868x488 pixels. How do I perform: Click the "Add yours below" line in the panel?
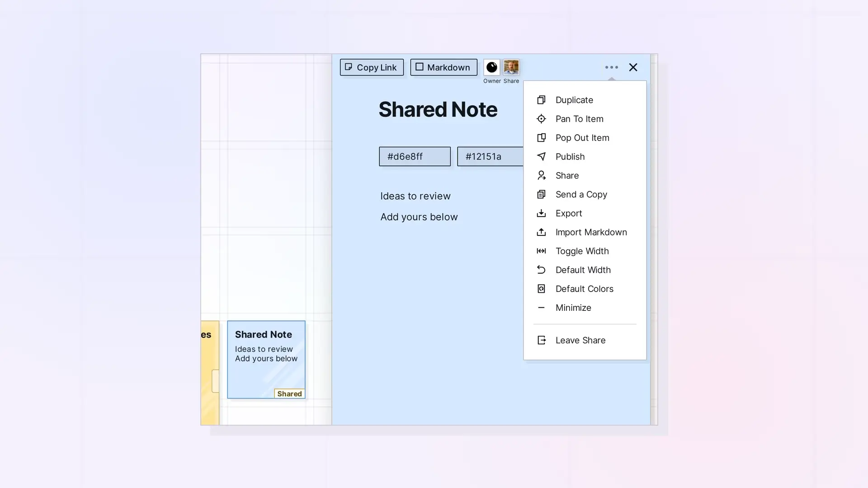pyautogui.click(x=419, y=217)
